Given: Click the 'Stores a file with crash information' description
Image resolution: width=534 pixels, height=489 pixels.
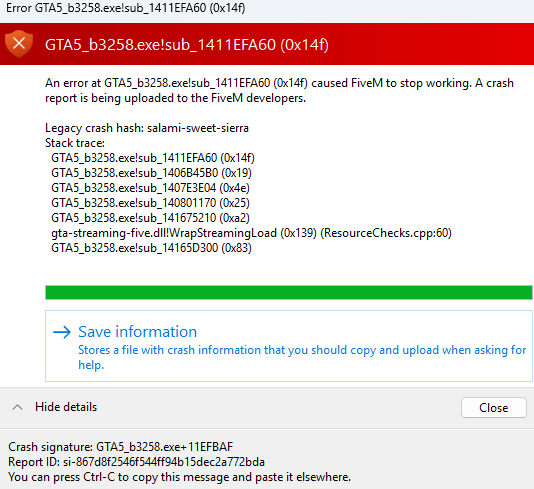Looking at the screenshot, I should pos(302,357).
